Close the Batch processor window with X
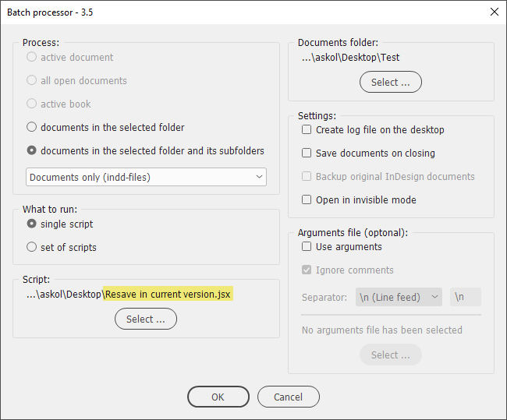The height and width of the screenshot is (420, 507). [494, 12]
